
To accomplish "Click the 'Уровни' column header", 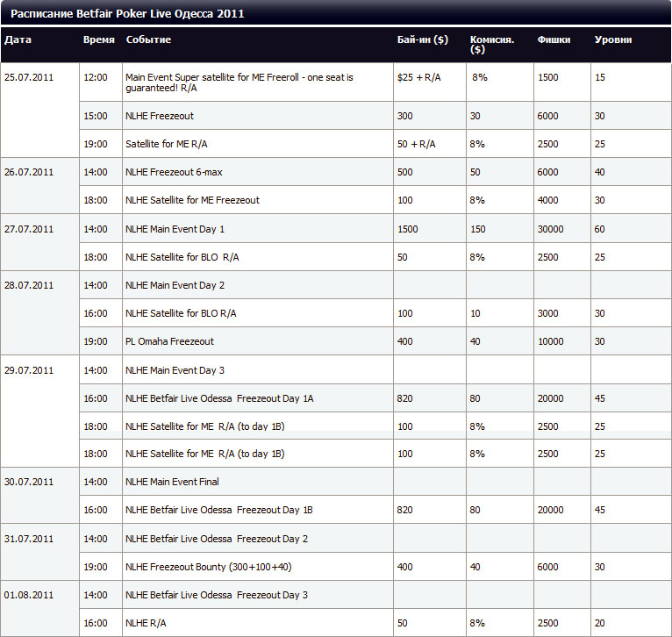I will pos(613,39).
